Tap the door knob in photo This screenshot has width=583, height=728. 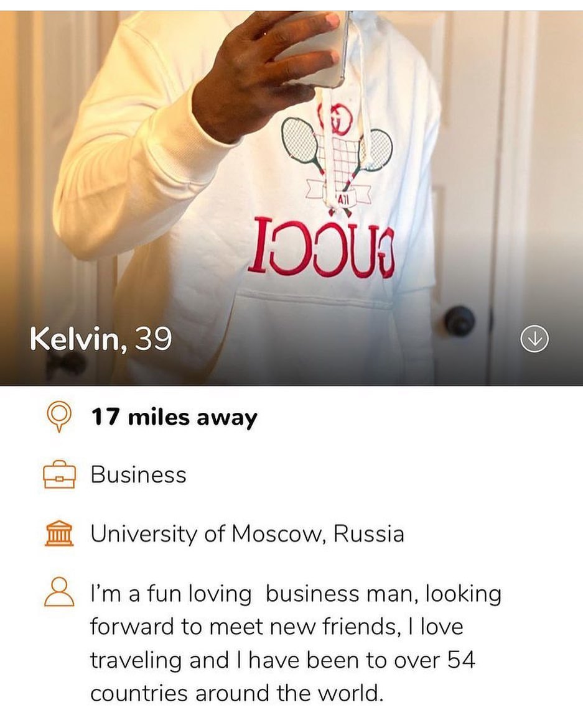point(459,320)
